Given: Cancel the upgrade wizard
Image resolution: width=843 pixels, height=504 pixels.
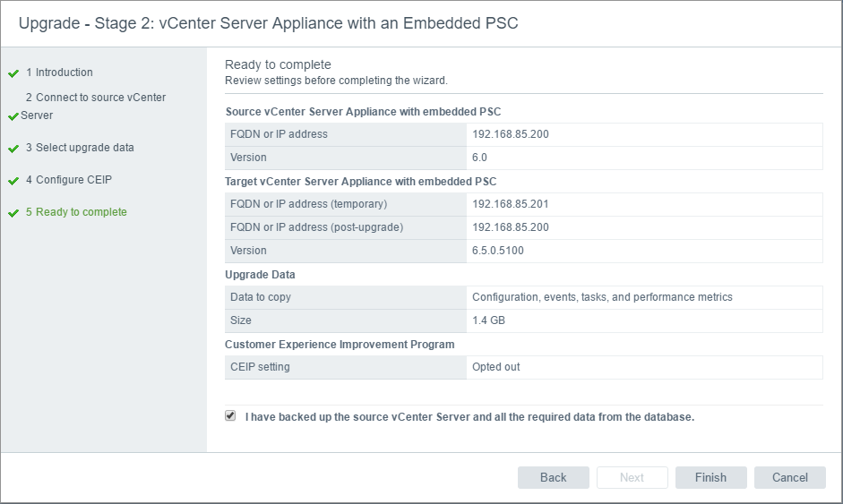Looking at the screenshot, I should pos(789,477).
